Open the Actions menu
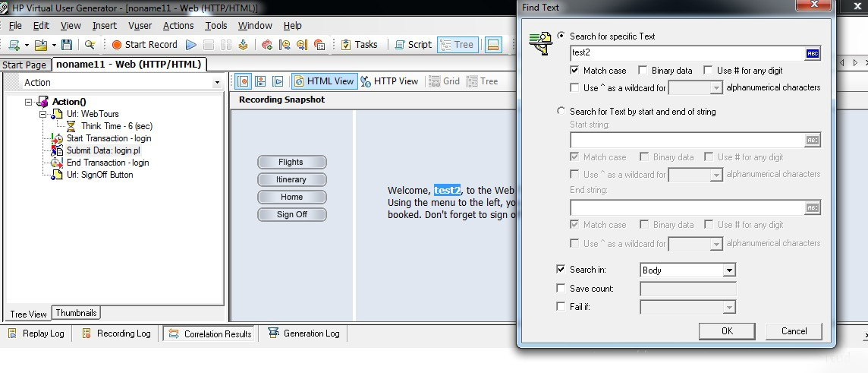Screen dimensions: 868x373 178,26
